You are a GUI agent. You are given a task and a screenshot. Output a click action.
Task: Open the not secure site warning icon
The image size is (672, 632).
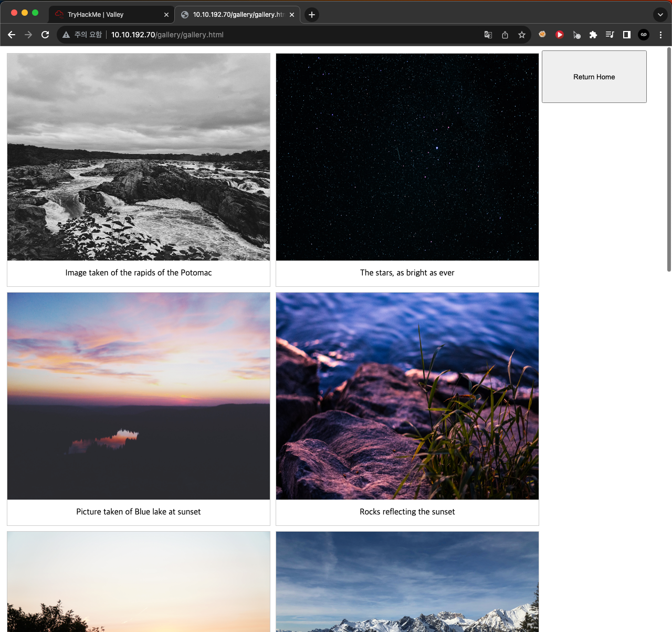coord(66,35)
